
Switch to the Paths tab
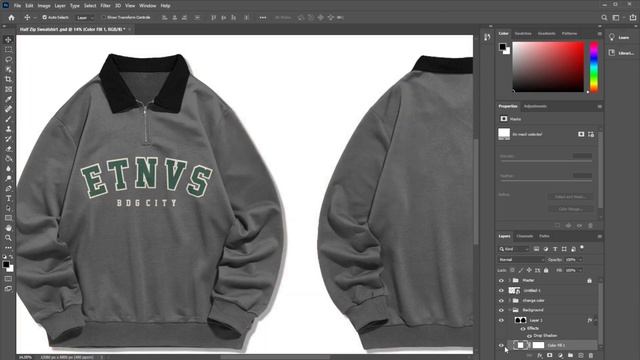[544, 236]
